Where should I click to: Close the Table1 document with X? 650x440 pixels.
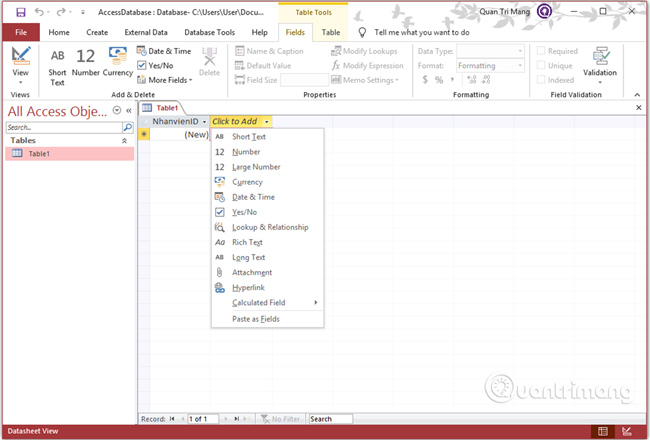(x=639, y=108)
